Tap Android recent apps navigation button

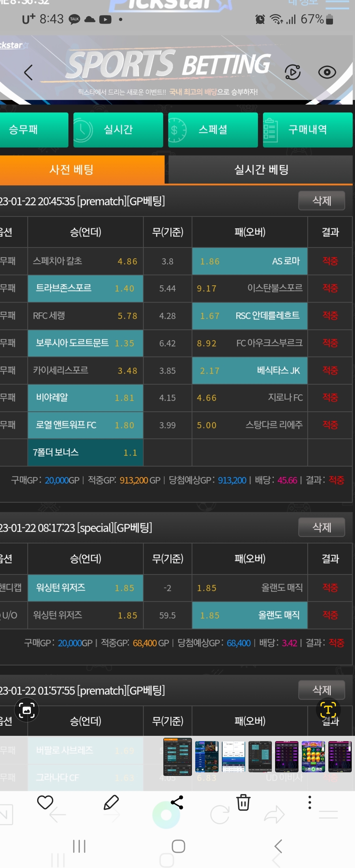80,846
